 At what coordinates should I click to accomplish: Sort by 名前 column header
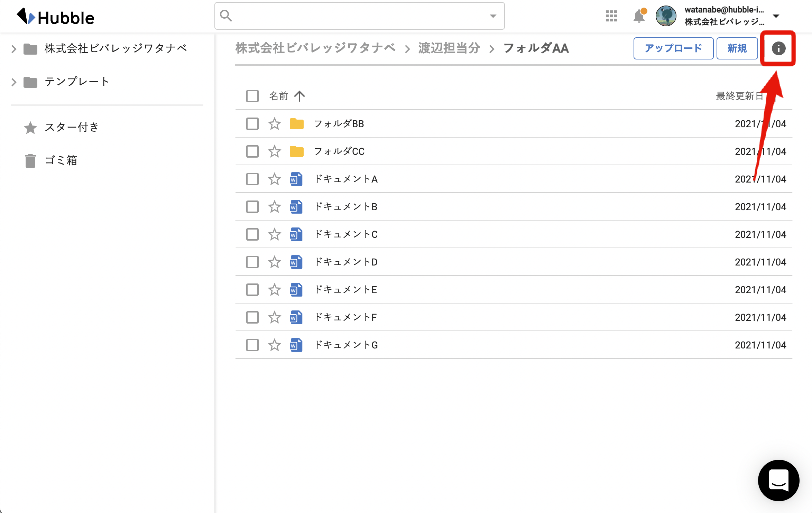coord(279,96)
